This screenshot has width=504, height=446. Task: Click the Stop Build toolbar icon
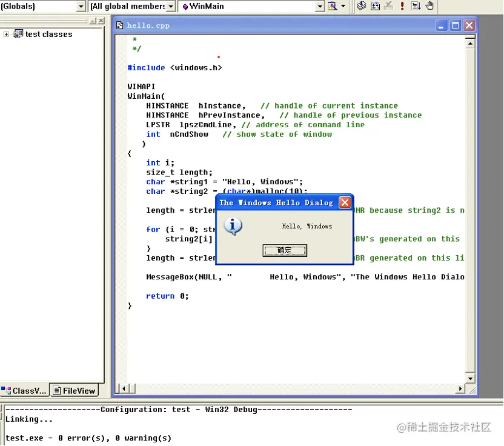pos(389,6)
